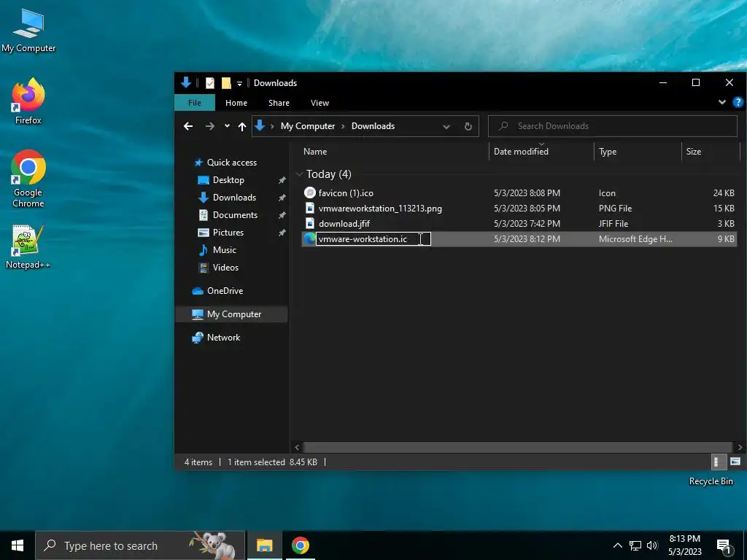Open the View ribbon tab
The width and height of the screenshot is (747, 560).
pos(320,103)
